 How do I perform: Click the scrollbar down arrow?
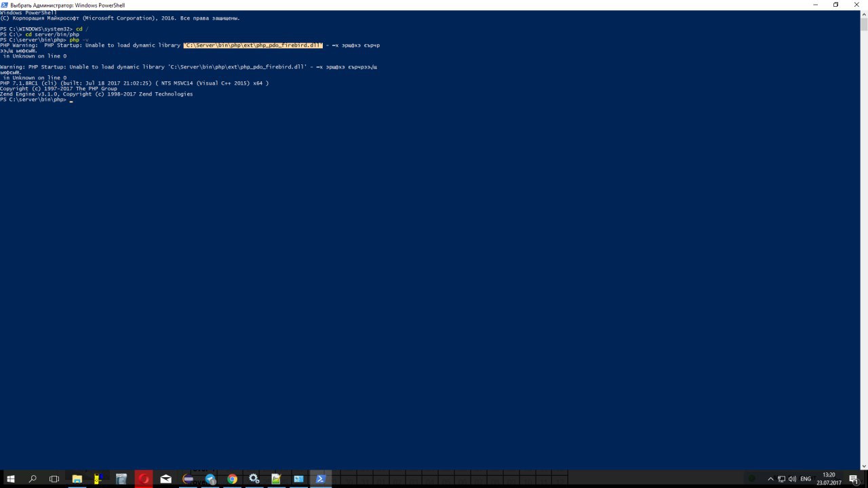point(864,466)
